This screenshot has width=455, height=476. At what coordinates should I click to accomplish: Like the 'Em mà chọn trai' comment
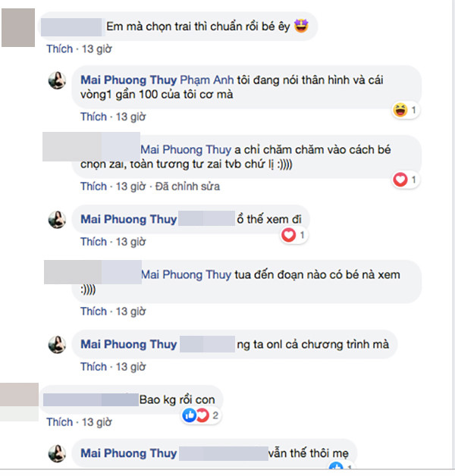pos(60,49)
